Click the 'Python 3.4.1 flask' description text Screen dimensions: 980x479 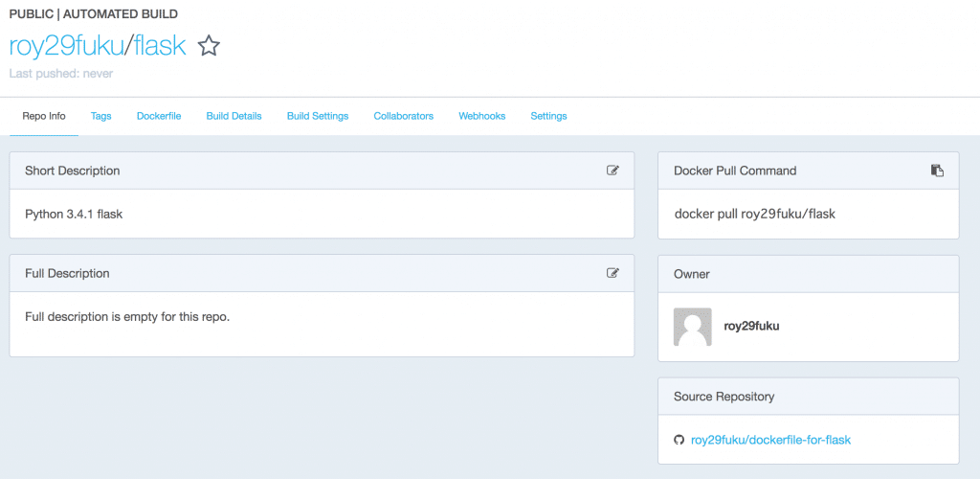pos(74,214)
